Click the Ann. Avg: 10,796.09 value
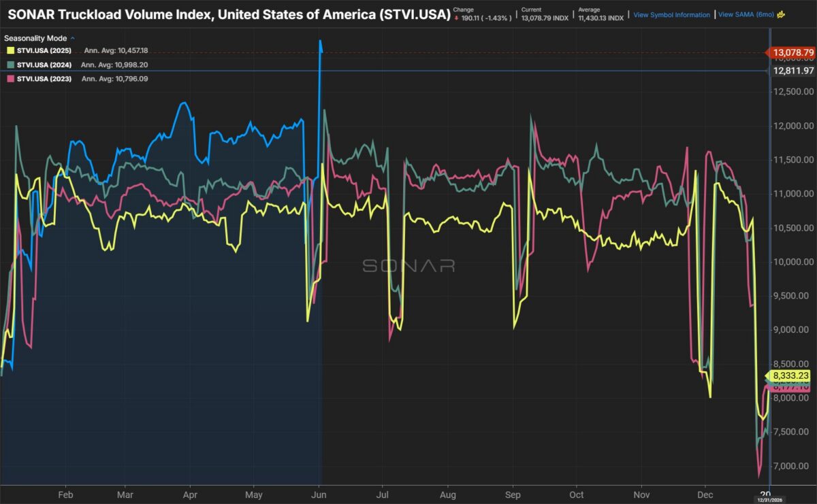This screenshot has width=817, height=504. 114,80
